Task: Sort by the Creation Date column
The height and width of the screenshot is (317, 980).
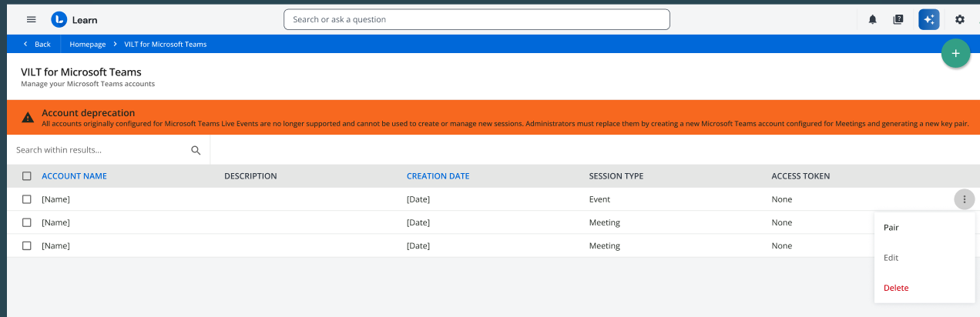Action: 438,176
